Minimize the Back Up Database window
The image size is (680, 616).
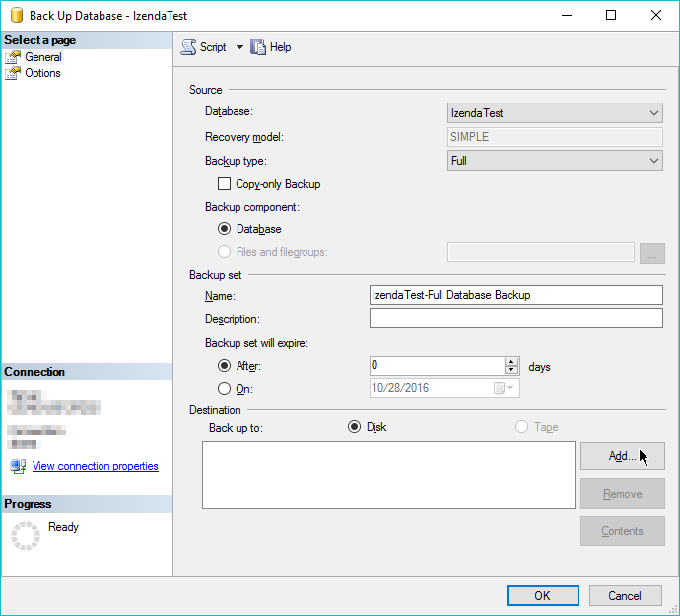(567, 15)
